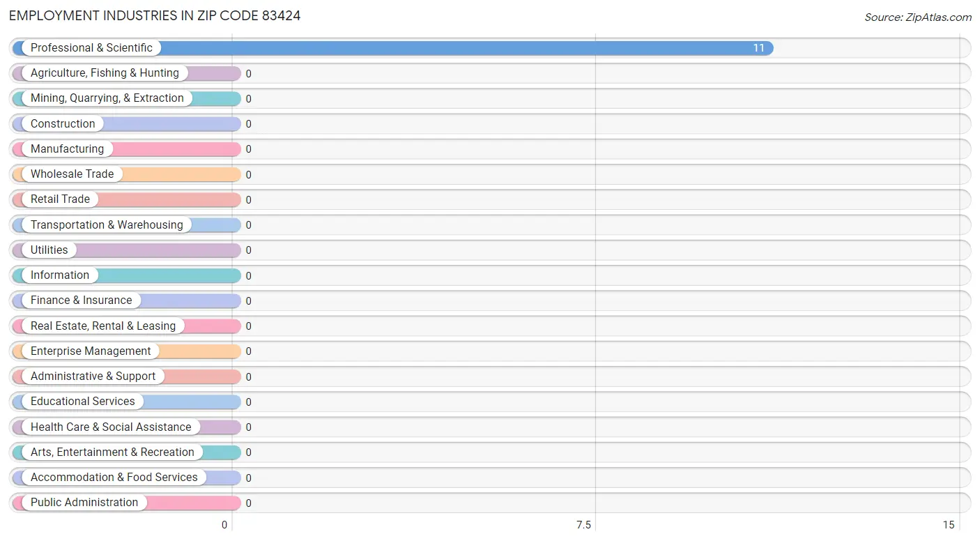Click the Manufacturing bar label
The height and width of the screenshot is (541, 980).
67,149
